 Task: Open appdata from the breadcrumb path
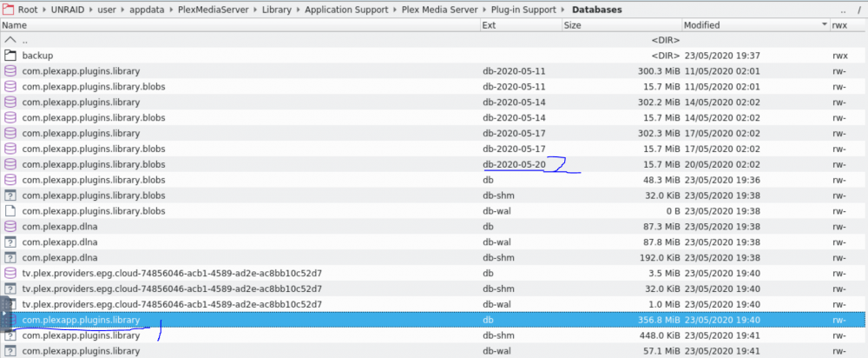point(147,10)
